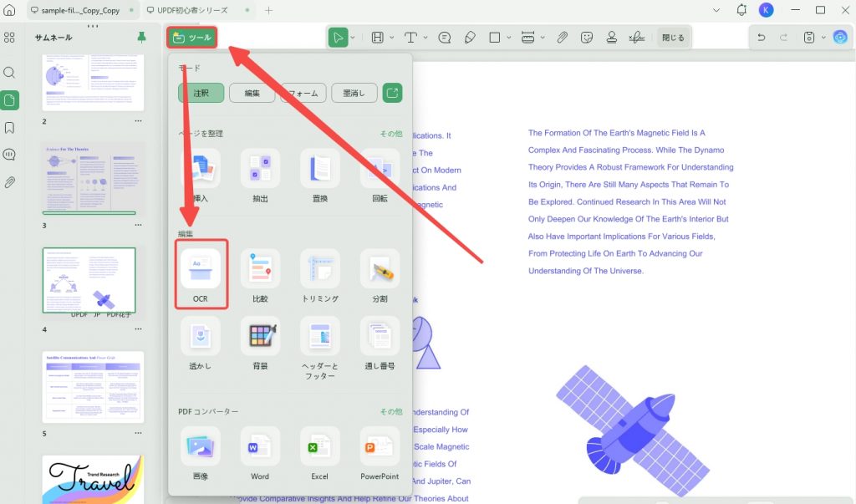The height and width of the screenshot is (504, 856).
Task: Select the rectangle shape tool
Action: (x=495, y=38)
